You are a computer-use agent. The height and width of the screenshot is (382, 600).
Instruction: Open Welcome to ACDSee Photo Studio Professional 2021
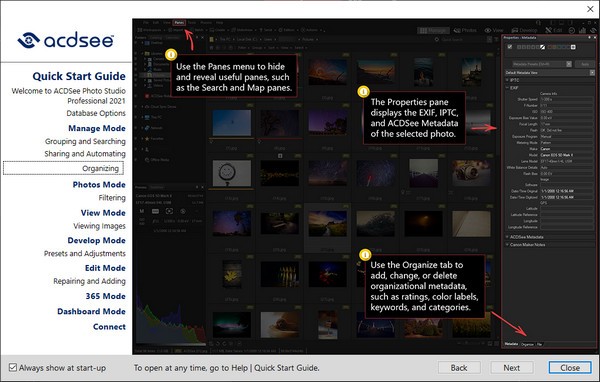68,96
